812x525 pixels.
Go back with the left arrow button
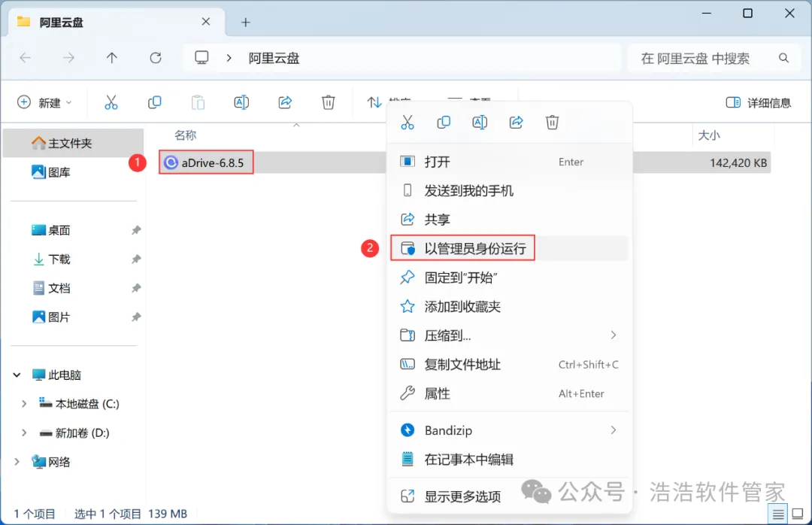coord(26,57)
